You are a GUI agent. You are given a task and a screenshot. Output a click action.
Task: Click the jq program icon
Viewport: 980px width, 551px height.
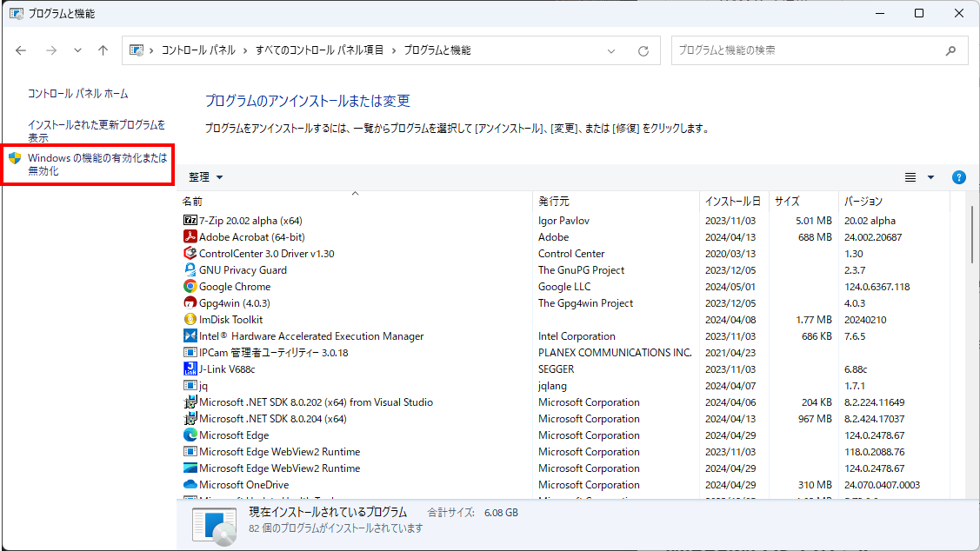(190, 386)
